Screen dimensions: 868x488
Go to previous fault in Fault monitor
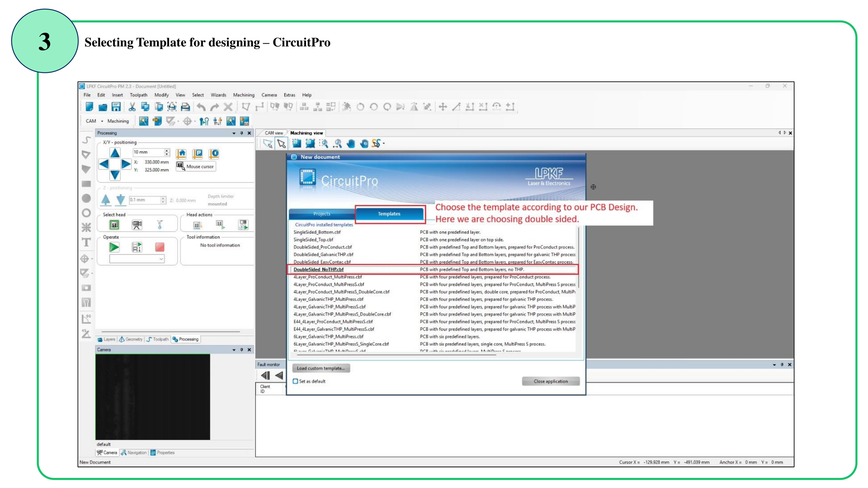[279, 376]
